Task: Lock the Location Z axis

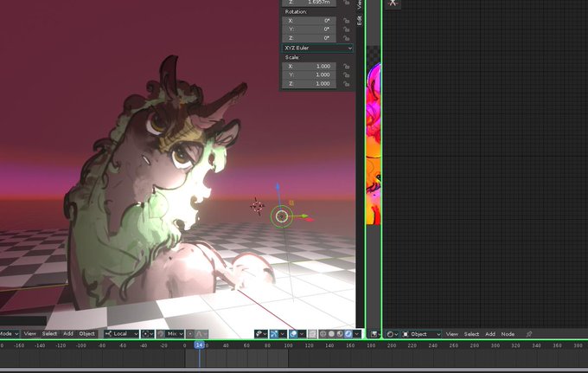Action: (x=346, y=3)
